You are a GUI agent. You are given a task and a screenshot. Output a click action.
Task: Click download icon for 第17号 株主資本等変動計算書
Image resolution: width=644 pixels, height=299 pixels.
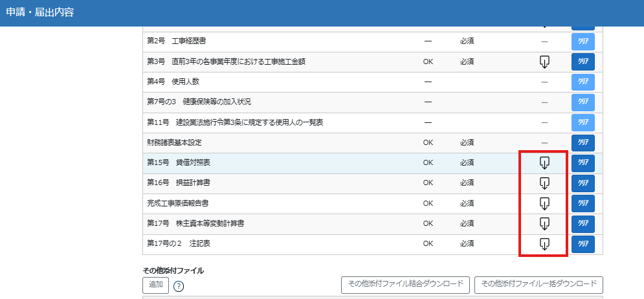[544, 224]
